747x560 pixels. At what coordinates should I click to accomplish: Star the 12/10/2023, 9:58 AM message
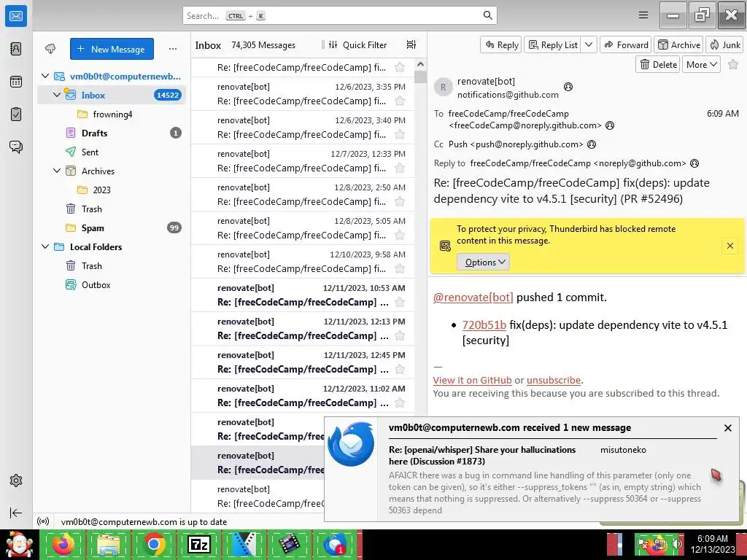pyautogui.click(x=400, y=268)
